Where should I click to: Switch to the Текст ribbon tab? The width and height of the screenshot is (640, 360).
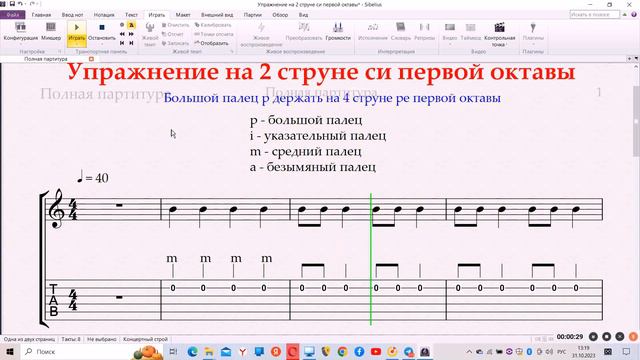131,15
